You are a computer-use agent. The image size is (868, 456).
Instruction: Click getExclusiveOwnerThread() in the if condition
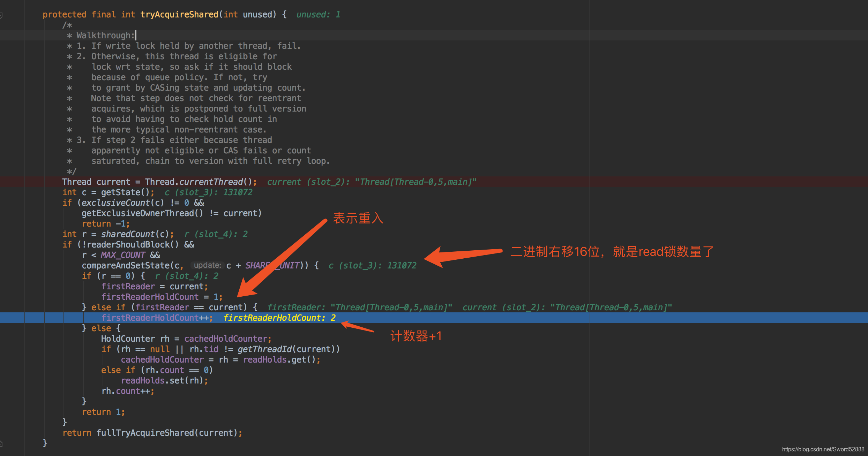click(142, 213)
